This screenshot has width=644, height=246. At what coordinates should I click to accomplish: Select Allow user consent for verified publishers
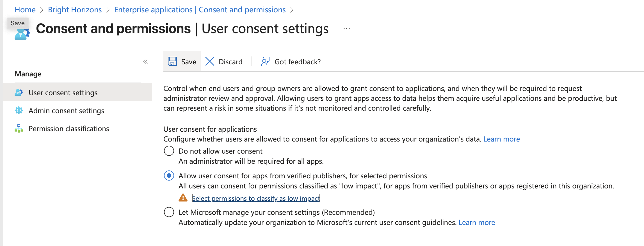point(169,176)
